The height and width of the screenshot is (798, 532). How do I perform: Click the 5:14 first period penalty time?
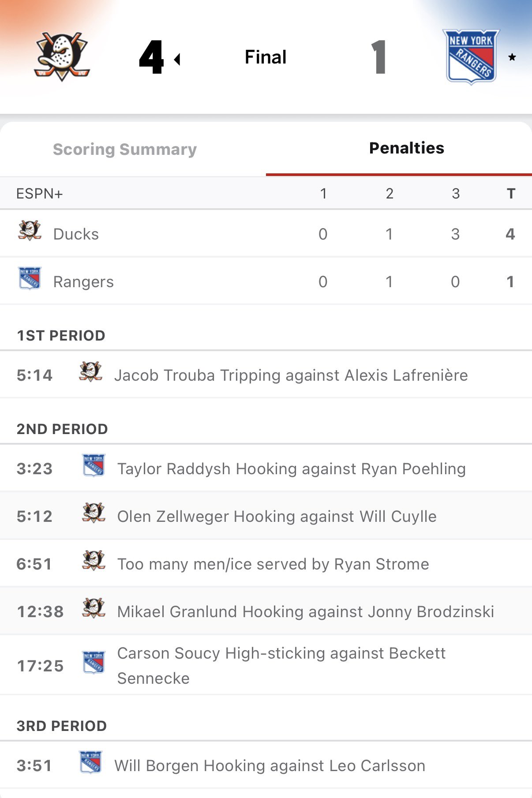click(34, 375)
